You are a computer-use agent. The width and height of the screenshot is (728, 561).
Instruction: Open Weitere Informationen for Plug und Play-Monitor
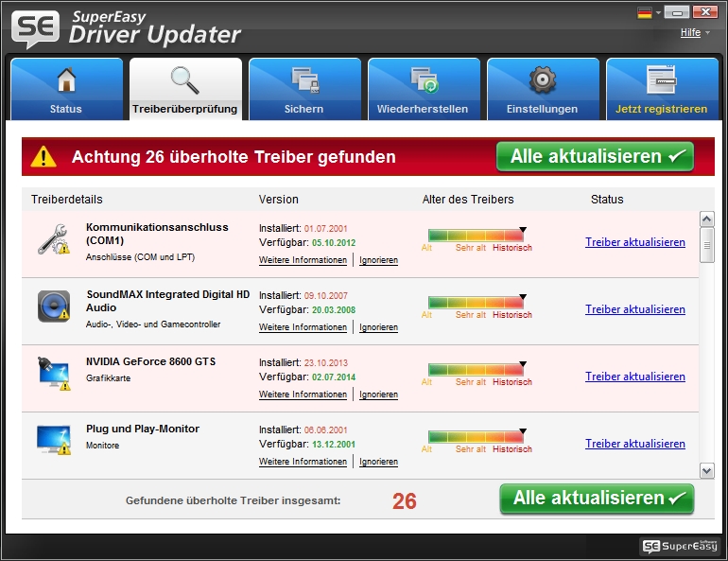[x=303, y=462]
